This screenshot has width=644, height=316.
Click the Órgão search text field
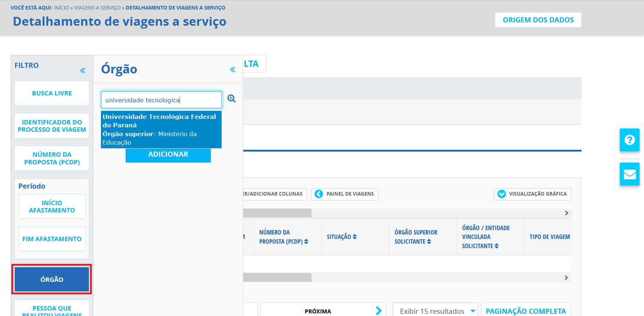161,100
